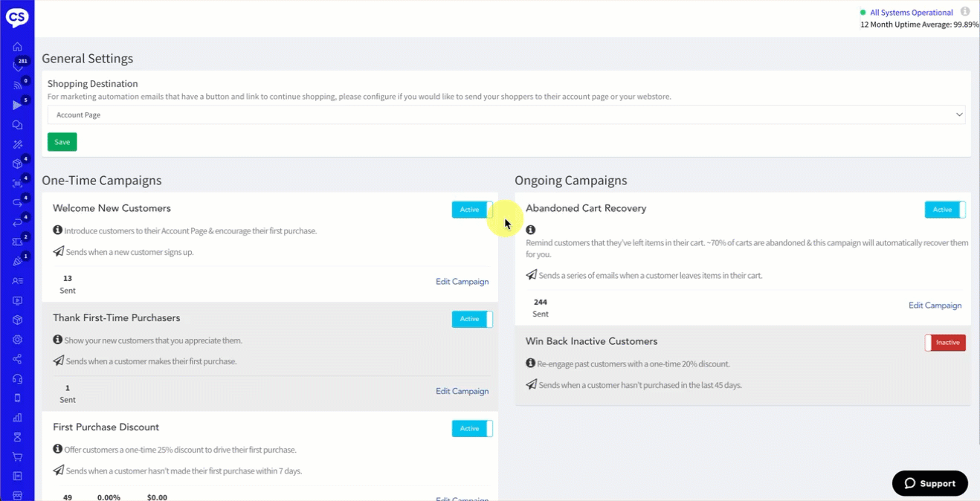Click the settings gear sidebar icon
This screenshot has height=501, width=980.
click(17, 340)
